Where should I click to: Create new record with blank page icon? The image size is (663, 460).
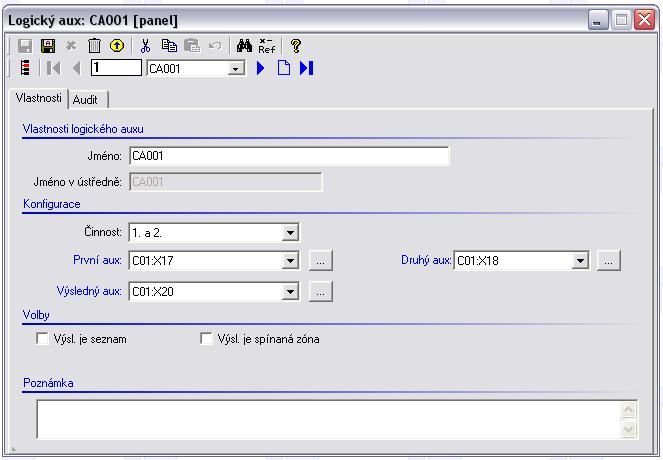pos(284,68)
